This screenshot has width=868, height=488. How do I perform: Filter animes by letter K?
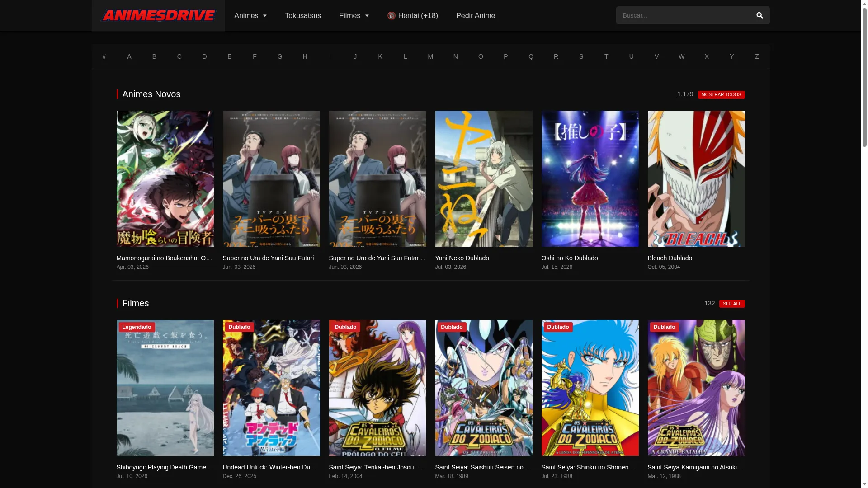[x=380, y=56]
